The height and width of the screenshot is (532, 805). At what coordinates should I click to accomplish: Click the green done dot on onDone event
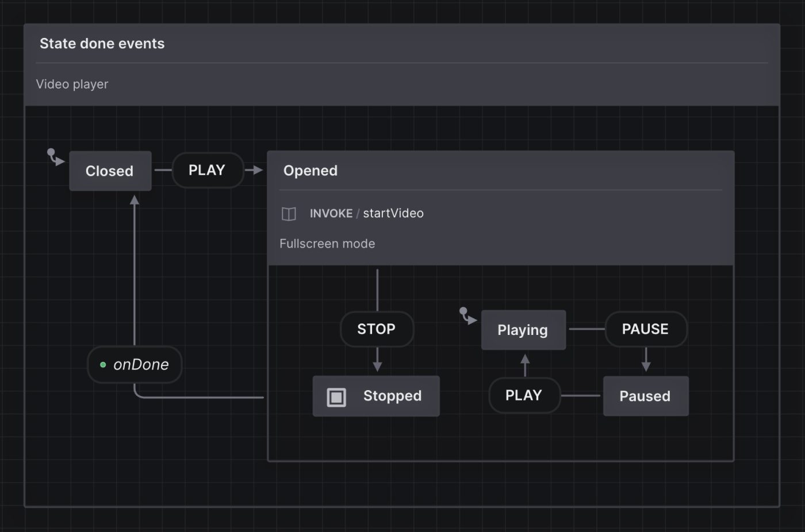point(103,364)
